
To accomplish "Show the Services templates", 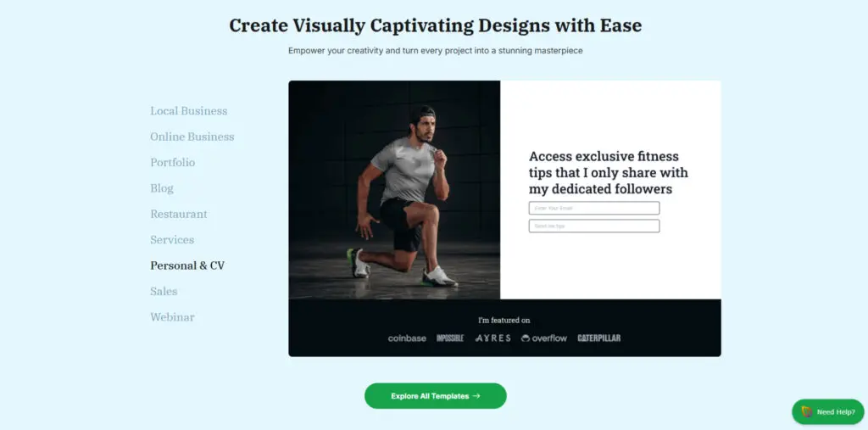I will pyautogui.click(x=172, y=240).
